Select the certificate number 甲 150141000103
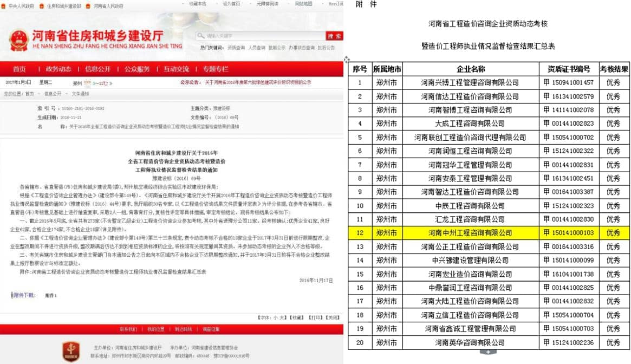This screenshot has height=364, width=631. [x=569, y=233]
